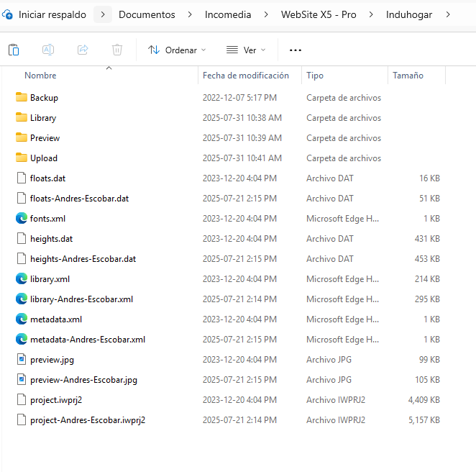This screenshot has width=476, height=472.
Task: Click the heights-Andres-Escobar.dat file icon
Action: tap(22, 258)
